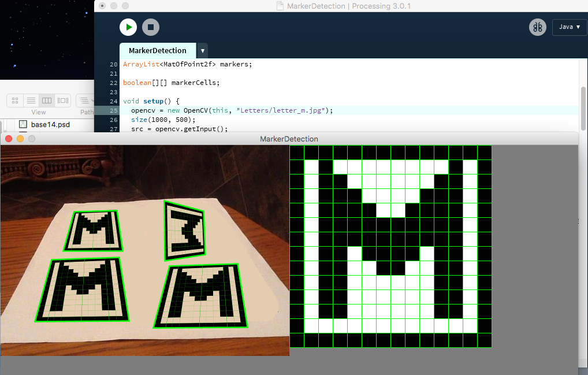Screen dimensions: 588x375
Task: Run the sketch with the Play button
Action: click(128, 27)
